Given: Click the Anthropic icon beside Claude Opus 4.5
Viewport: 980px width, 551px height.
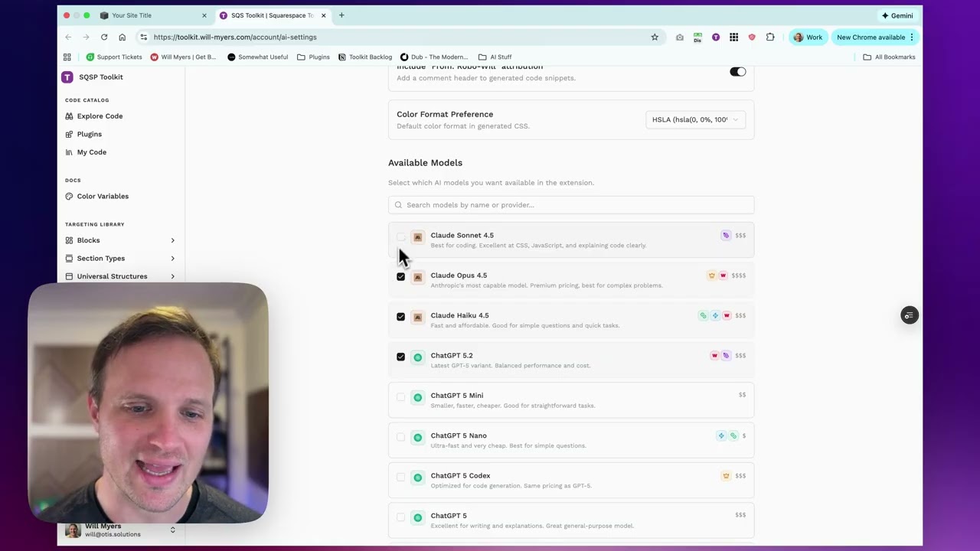Looking at the screenshot, I should coord(417,277).
